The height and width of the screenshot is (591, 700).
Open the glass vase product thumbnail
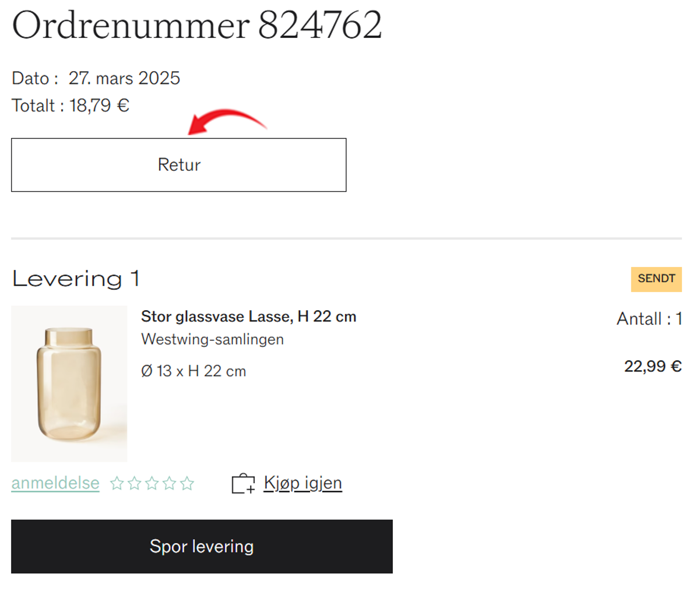[x=69, y=384]
